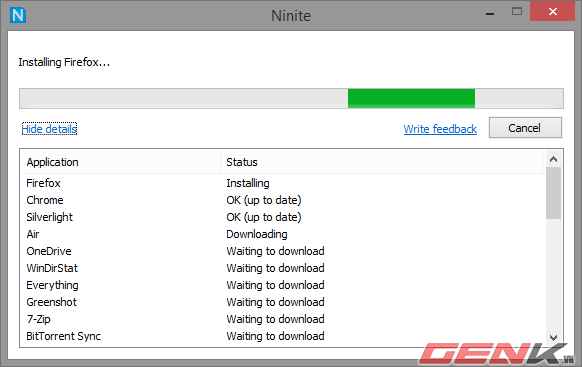Select the 7-Zip row
The image size is (582, 367).
[282, 319]
